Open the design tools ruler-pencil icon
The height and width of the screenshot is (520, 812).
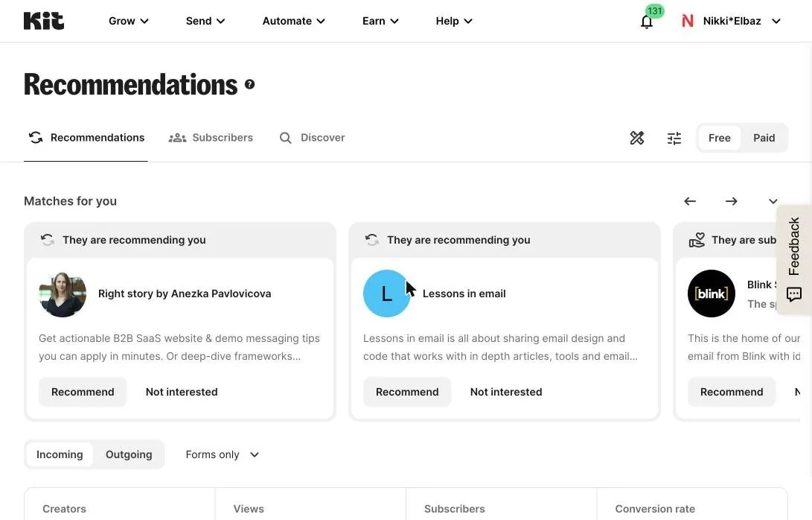(637, 138)
